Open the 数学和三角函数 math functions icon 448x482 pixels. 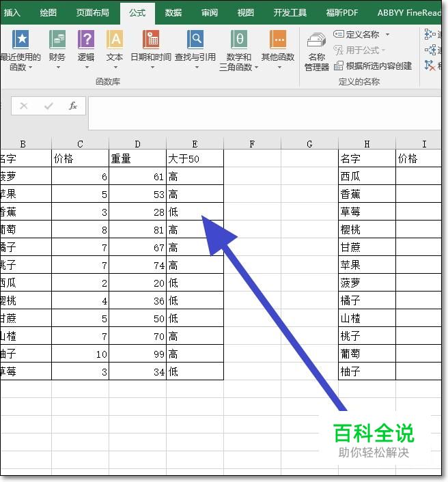tap(238, 40)
